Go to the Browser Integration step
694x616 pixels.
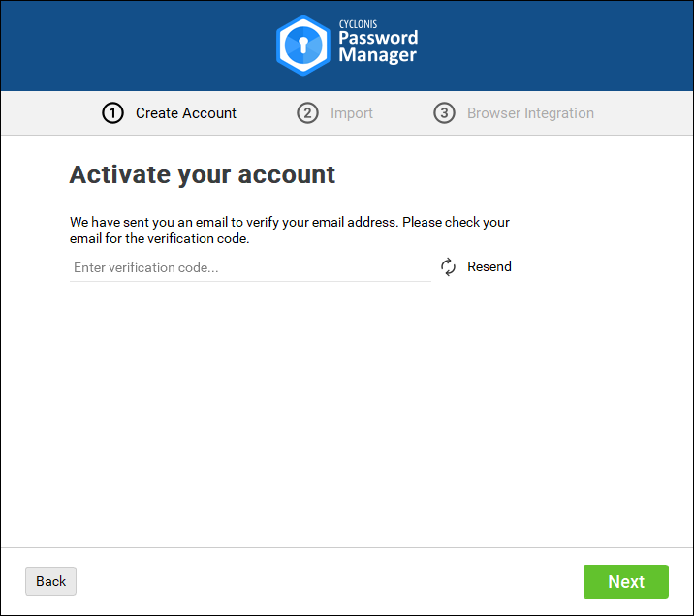click(x=530, y=113)
